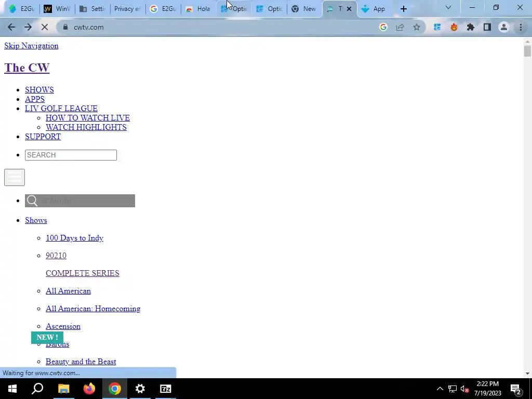Open the 90210 show link
The width and height of the screenshot is (532, 399).
(x=56, y=256)
